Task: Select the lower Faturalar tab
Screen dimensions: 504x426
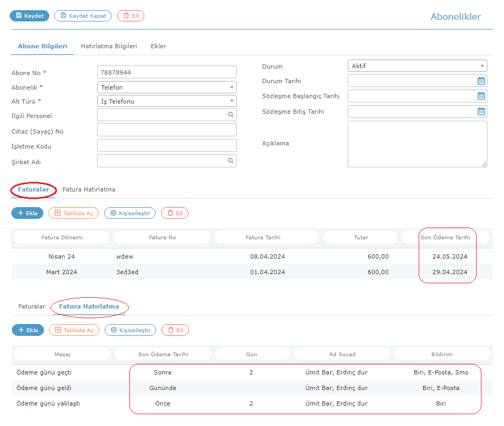Action: point(32,306)
